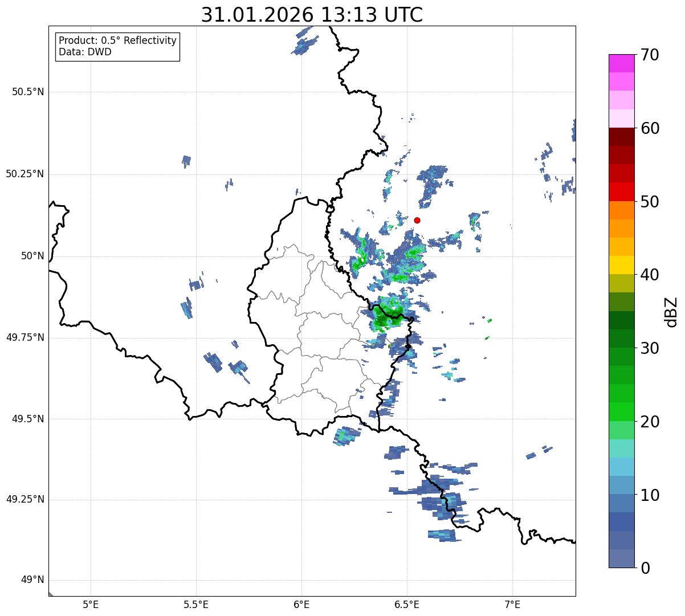Click the 49.25°N latitude label
This screenshot has height=616, width=685.
pyautogui.click(x=25, y=499)
